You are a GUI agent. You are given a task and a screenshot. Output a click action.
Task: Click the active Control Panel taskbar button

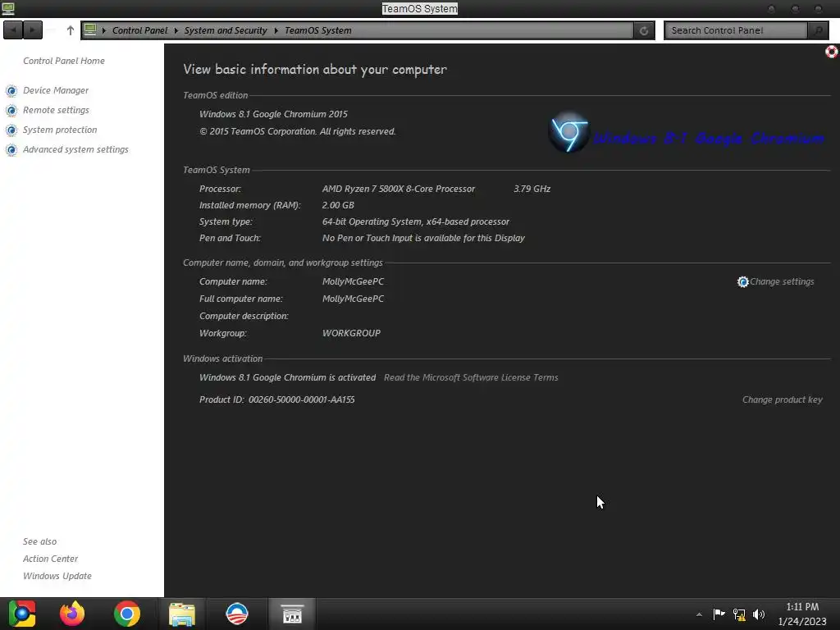[293, 614]
